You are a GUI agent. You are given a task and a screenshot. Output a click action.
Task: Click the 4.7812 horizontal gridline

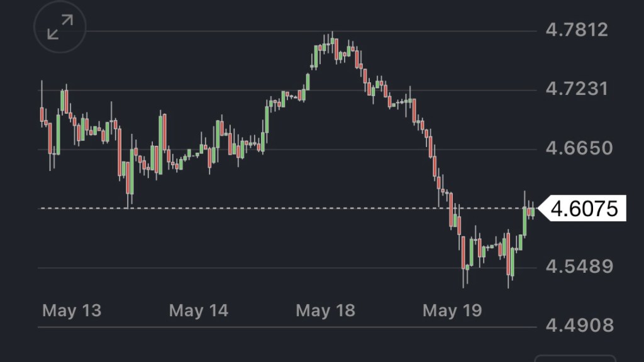(252, 31)
